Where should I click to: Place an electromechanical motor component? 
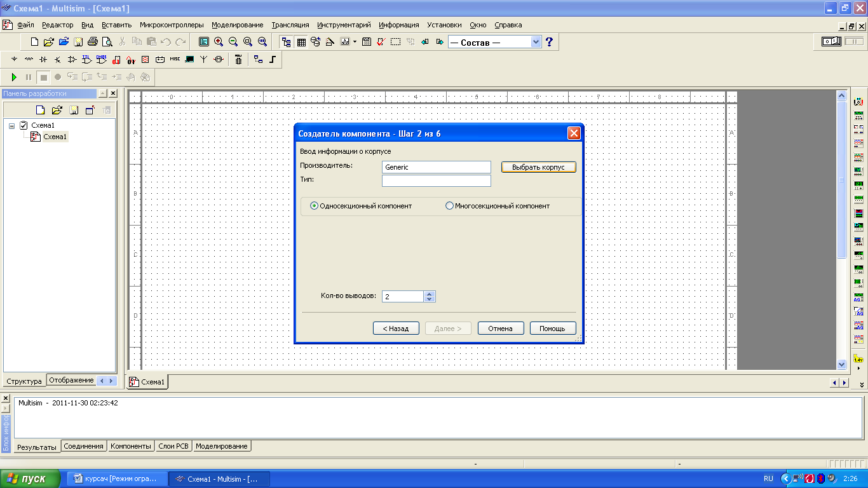pyautogui.click(x=219, y=60)
